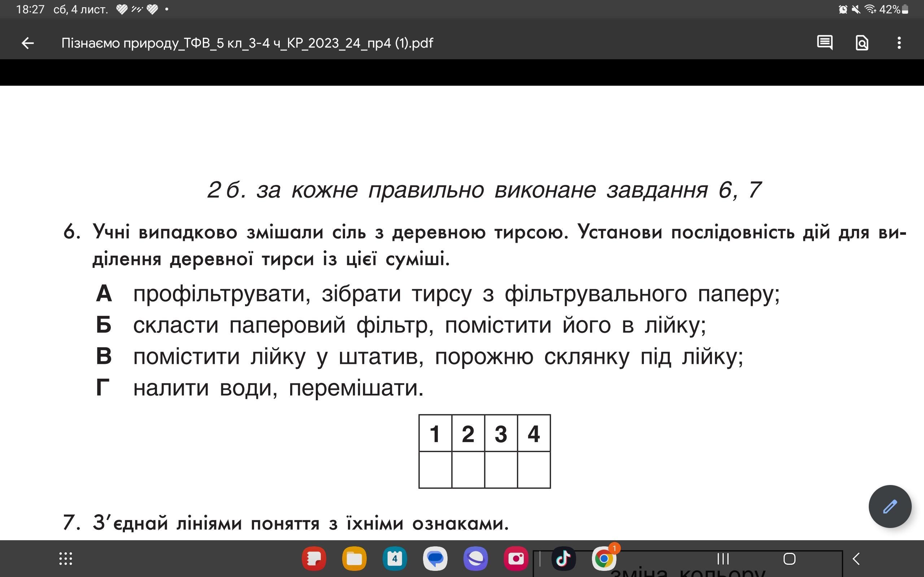Launch TikTok from the taskbar
Screen dimensions: 924x577
point(563,559)
